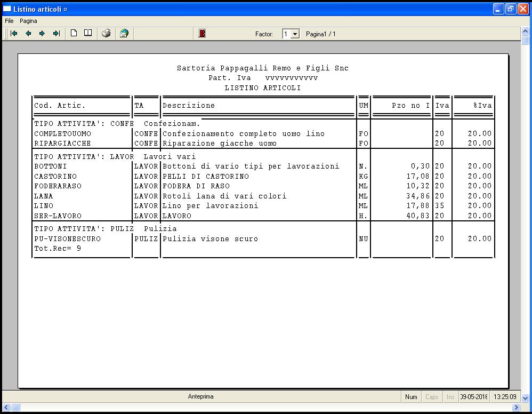Open the File menu

click(x=9, y=21)
